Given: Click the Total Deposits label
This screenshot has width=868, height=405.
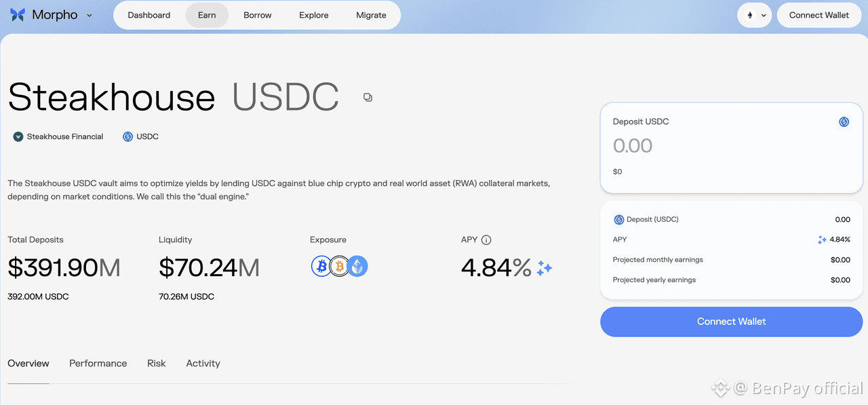Looking at the screenshot, I should pos(35,239).
